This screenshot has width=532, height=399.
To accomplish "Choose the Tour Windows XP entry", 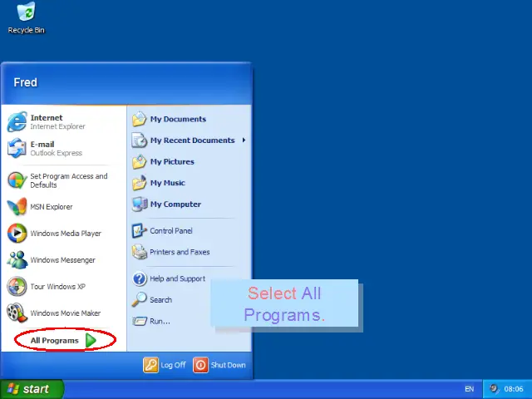I will point(57,287).
